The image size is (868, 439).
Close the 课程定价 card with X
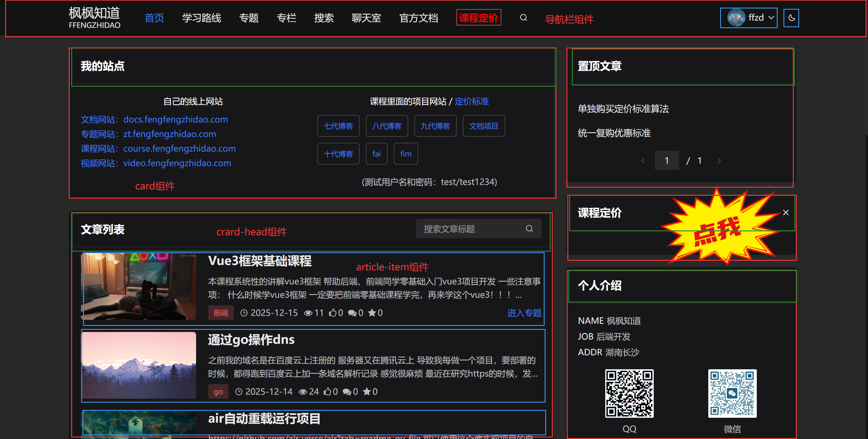pos(786,213)
